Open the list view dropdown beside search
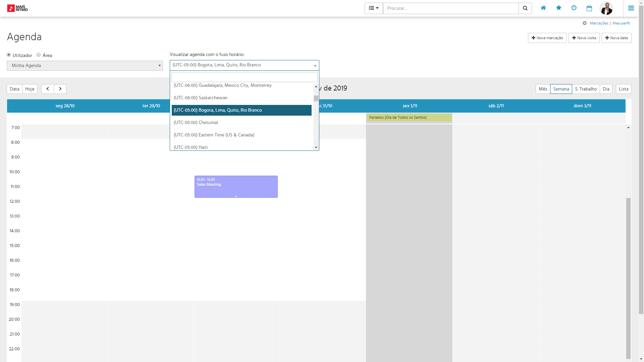The height and width of the screenshot is (362, 644). [374, 8]
